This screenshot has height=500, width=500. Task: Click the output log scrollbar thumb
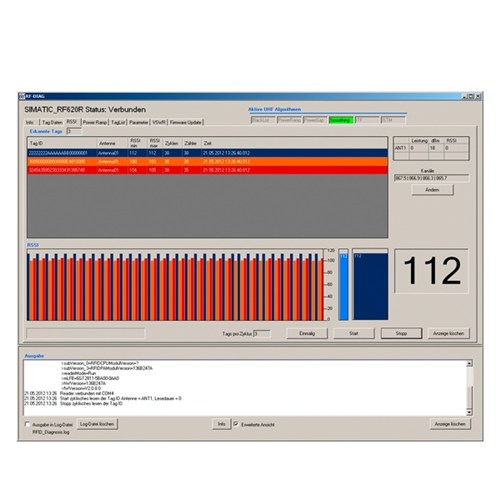(469, 397)
